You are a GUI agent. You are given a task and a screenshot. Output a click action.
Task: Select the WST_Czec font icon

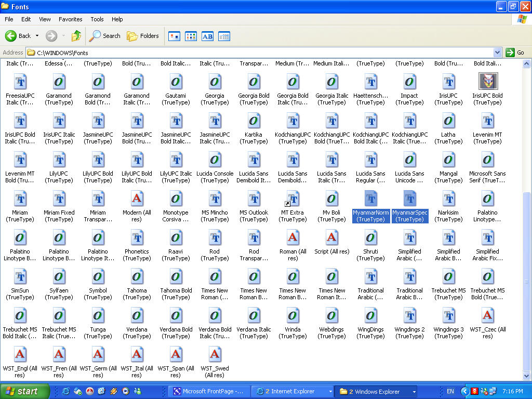click(487, 315)
